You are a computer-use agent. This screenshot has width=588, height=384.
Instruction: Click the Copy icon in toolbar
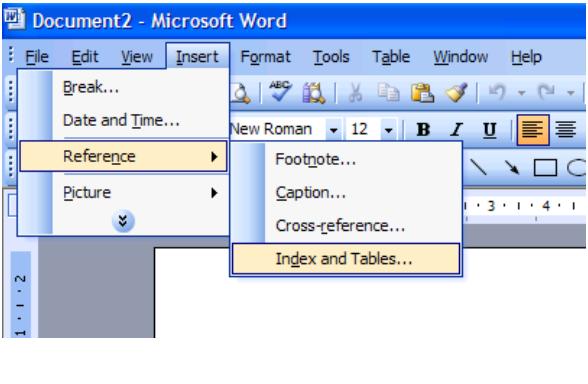388,92
